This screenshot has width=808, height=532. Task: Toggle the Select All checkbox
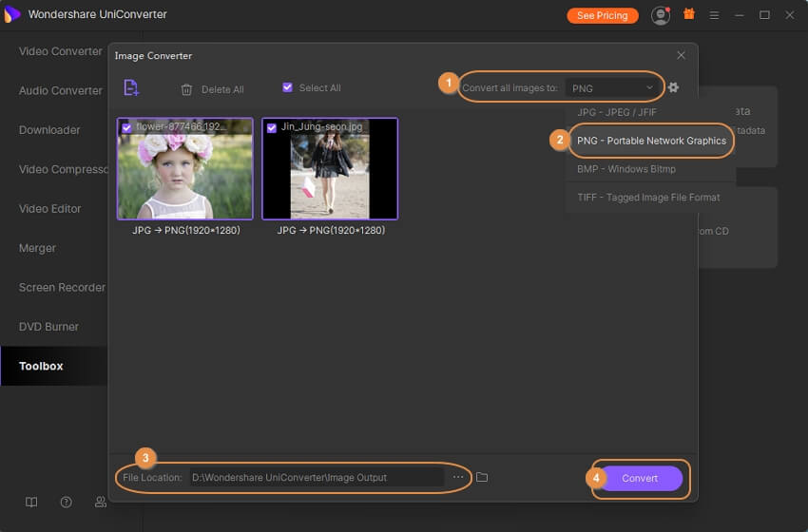[x=288, y=87]
